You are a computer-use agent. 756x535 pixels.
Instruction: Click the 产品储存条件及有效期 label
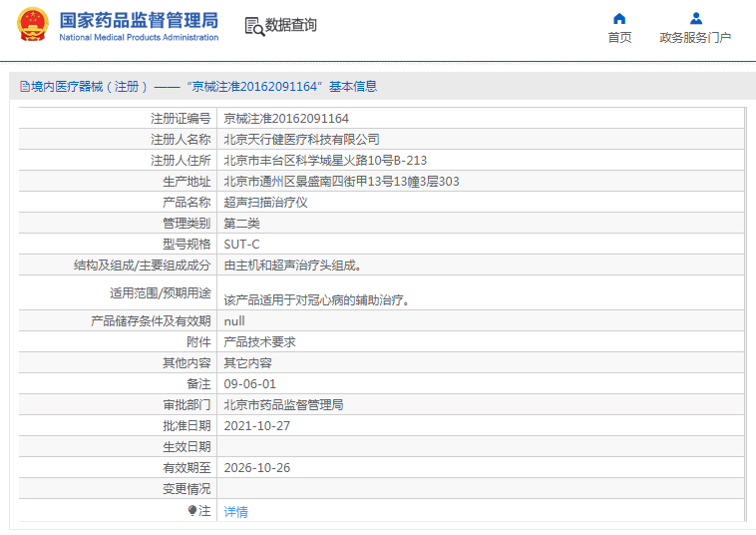tap(151, 321)
